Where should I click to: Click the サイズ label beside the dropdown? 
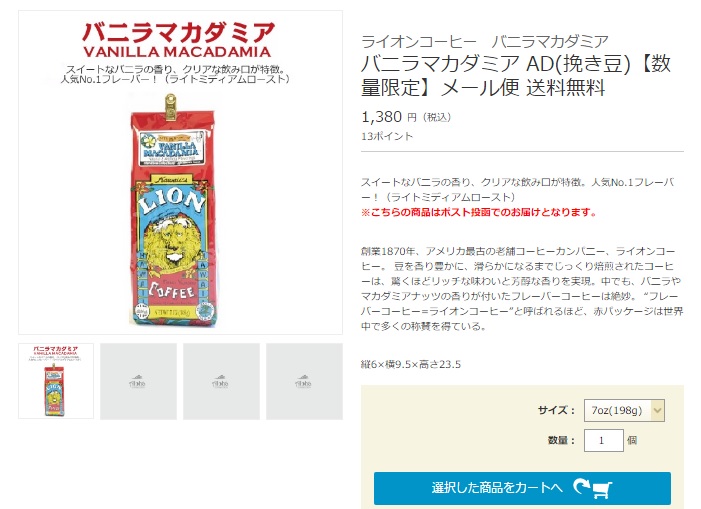pos(556,410)
